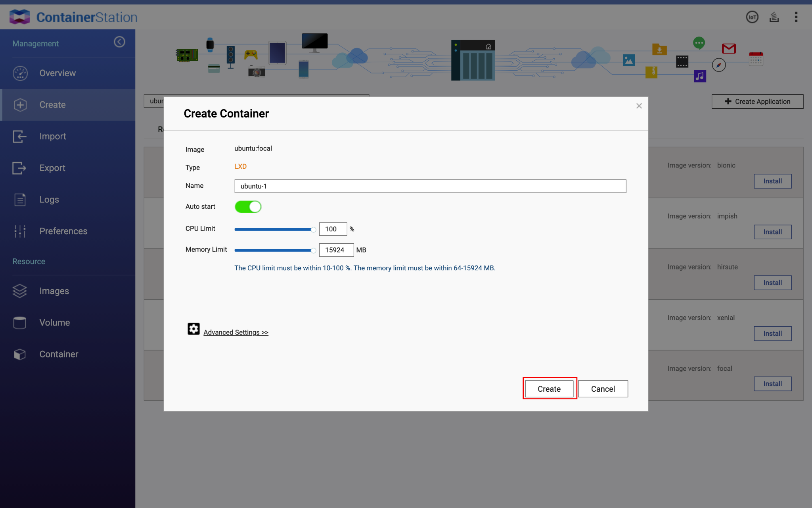Click the Memory Limit slider handle
The image size is (812, 508).
313,250
